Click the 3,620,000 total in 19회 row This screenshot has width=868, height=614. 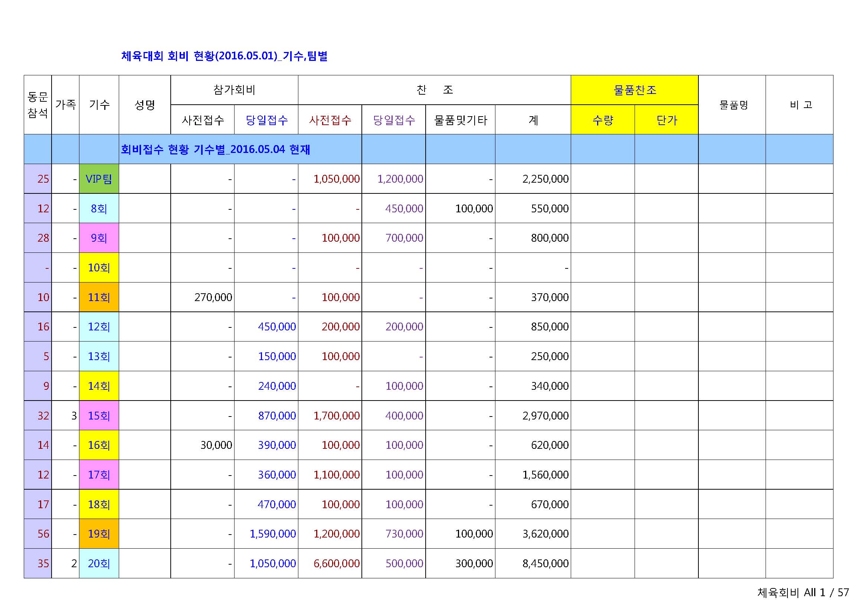[545, 534]
